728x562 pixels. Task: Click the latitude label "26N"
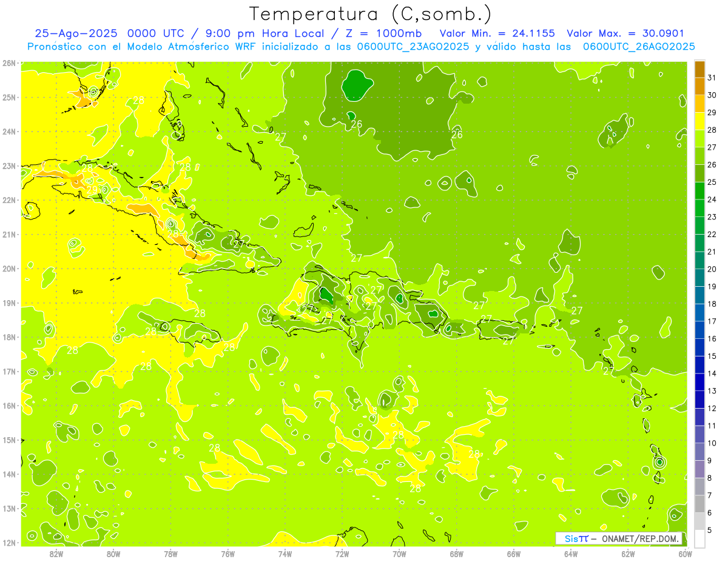tap(8, 63)
